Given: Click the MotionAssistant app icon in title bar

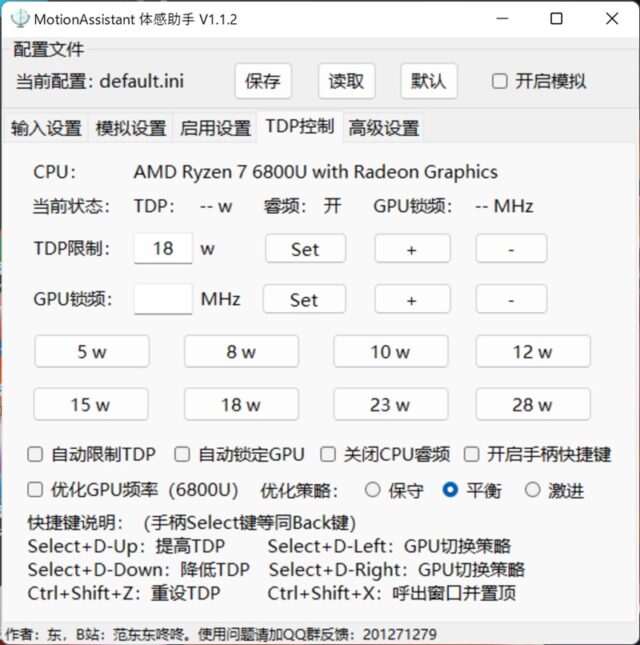Looking at the screenshot, I should [x=19, y=19].
